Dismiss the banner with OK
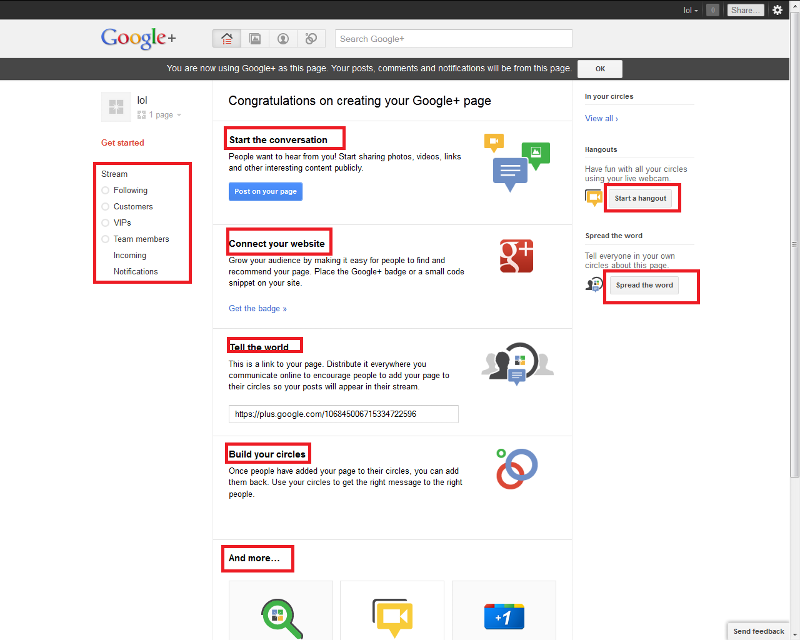 600,68
